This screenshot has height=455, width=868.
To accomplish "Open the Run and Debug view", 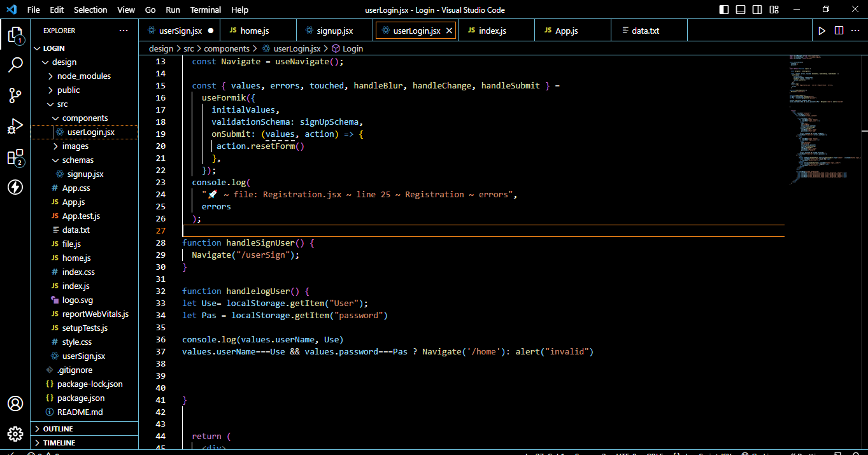I will point(15,126).
